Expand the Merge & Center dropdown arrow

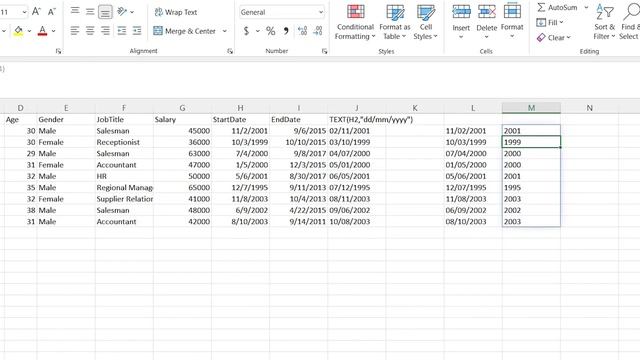click(x=224, y=31)
